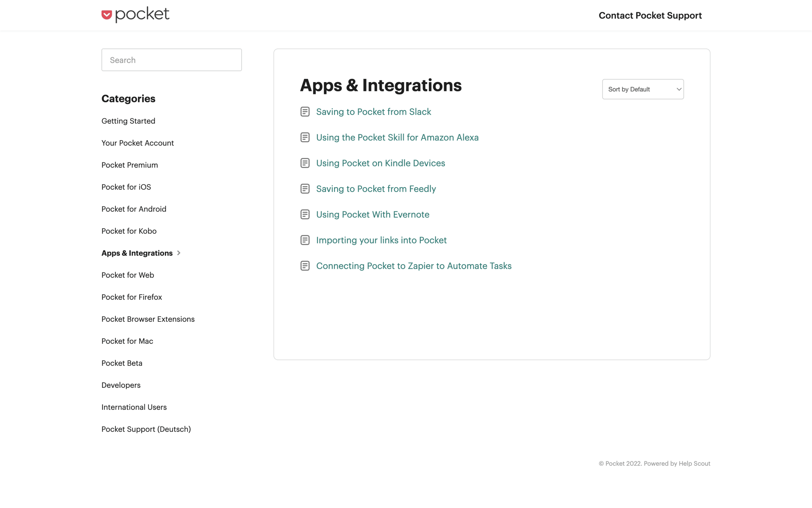Click the Help Scout footer link
The height and width of the screenshot is (508, 812).
pyautogui.click(x=694, y=464)
